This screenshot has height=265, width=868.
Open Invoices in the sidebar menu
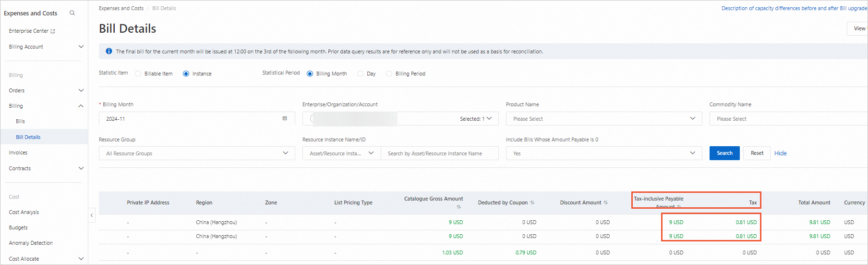18,152
